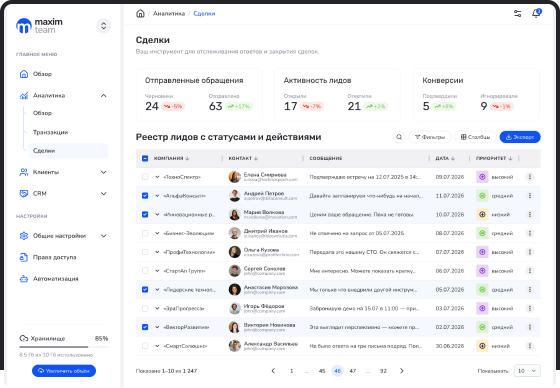
Task: Sort by Приоритет column arrow
Action: [x=510, y=158]
